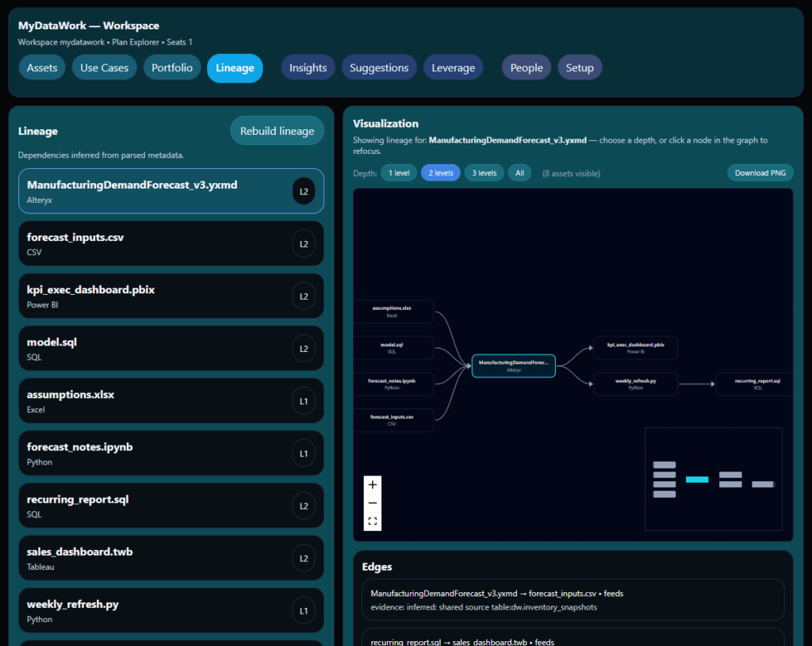Click the 'MyDataWork — Workspace' title
The image size is (812, 646).
89,25
